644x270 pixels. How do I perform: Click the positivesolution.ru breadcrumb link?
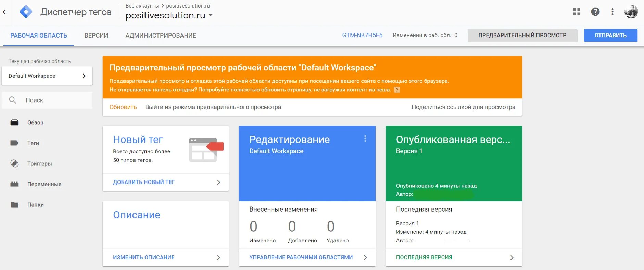coord(188,6)
